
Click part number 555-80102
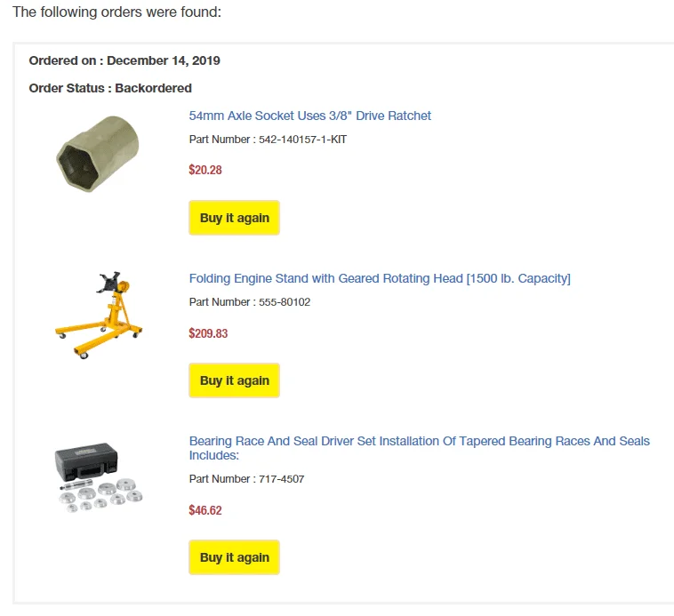[285, 302]
